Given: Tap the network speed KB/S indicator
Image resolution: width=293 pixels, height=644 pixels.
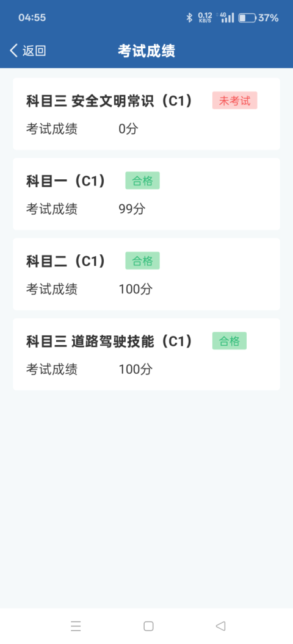Looking at the screenshot, I should [205, 18].
